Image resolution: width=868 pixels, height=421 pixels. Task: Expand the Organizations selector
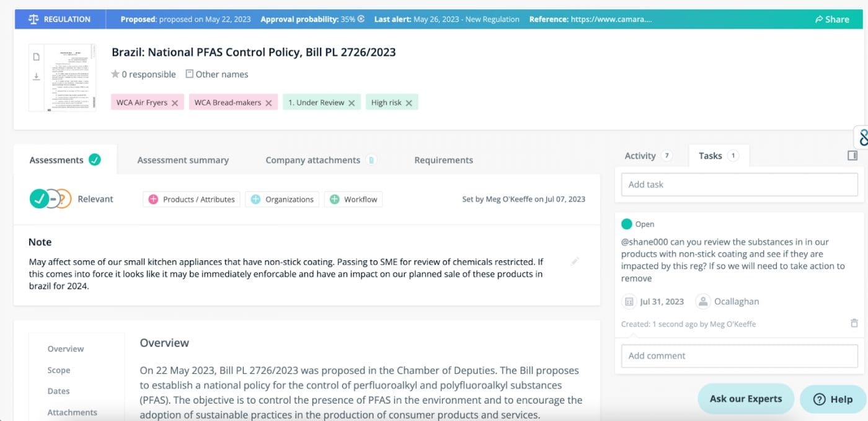(x=255, y=200)
